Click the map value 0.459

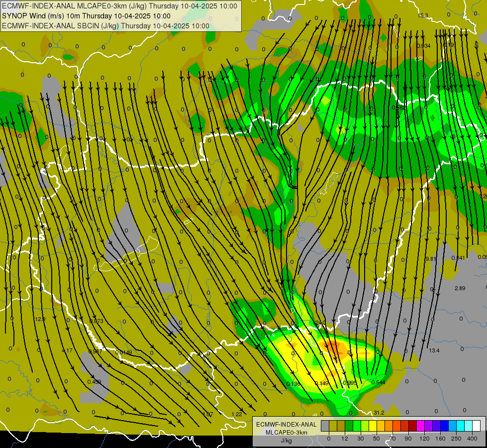tap(94, 382)
